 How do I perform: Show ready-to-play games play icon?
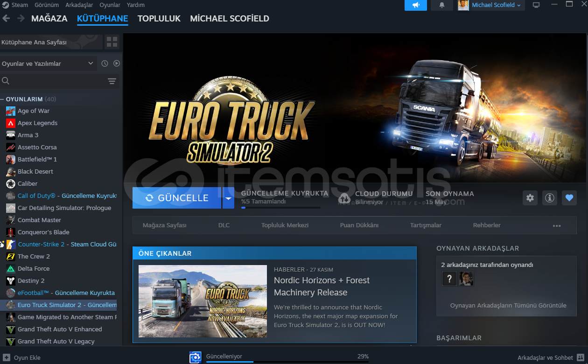pyautogui.click(x=117, y=63)
